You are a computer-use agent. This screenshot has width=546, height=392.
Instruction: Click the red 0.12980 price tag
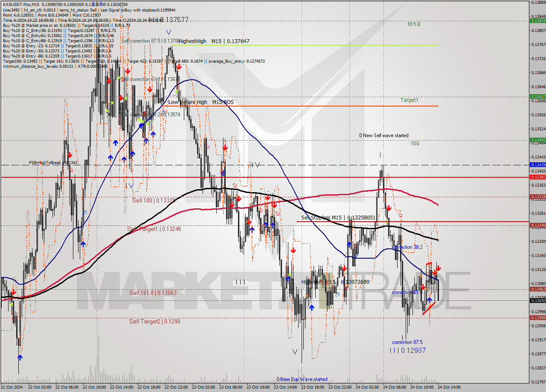[537, 318]
